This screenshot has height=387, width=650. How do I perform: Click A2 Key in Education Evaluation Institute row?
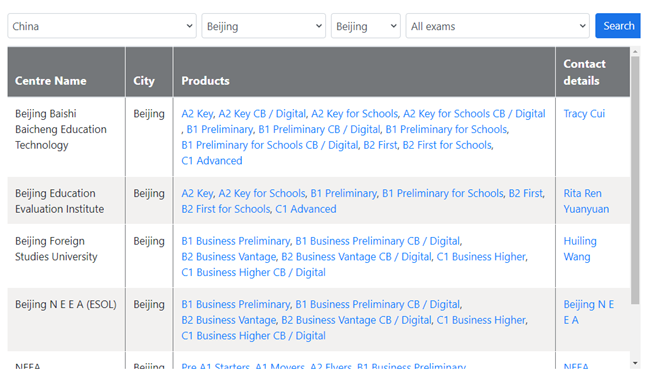coord(197,193)
